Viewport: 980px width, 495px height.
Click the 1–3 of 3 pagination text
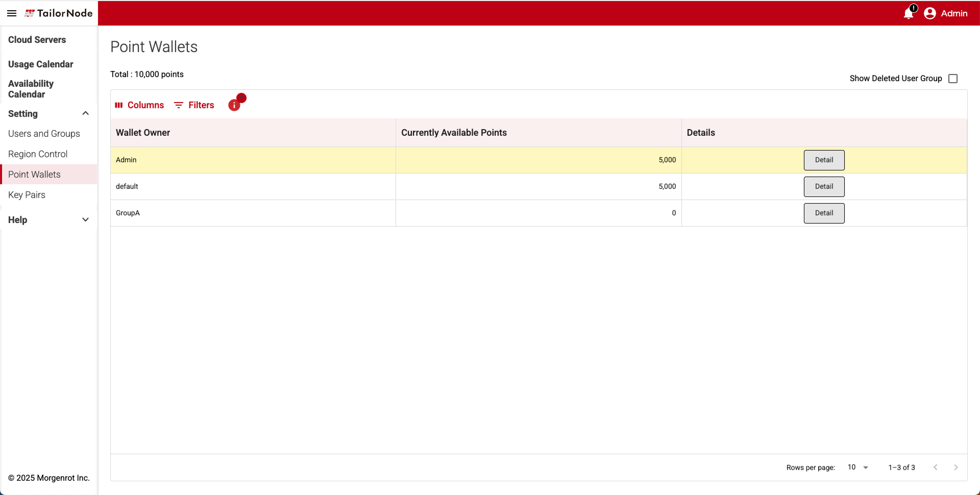pyautogui.click(x=901, y=467)
